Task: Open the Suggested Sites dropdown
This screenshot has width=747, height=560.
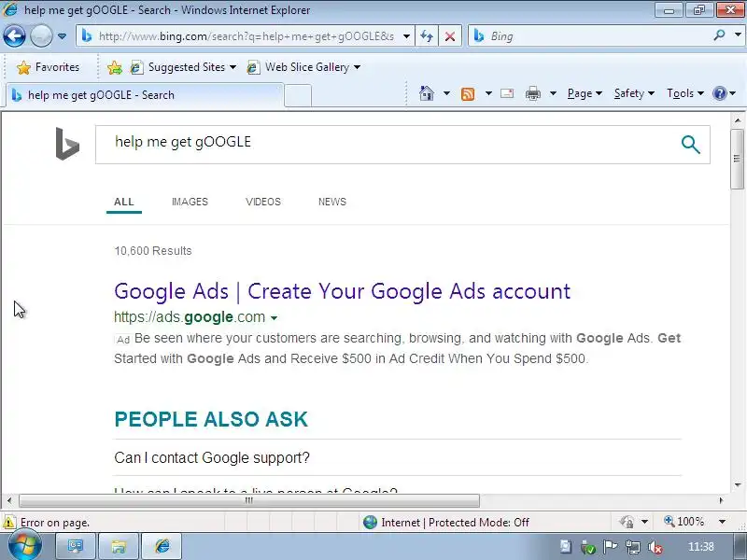Action: click(x=183, y=67)
